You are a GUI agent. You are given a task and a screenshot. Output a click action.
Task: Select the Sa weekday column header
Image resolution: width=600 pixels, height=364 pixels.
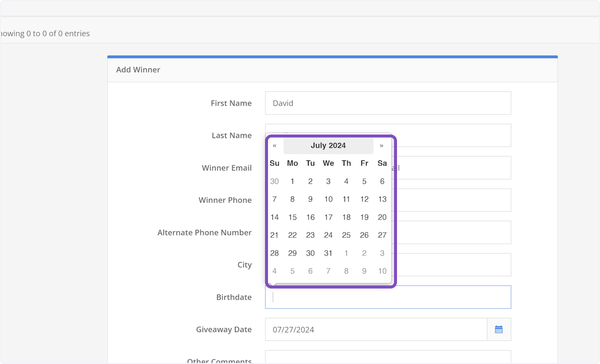coord(382,163)
